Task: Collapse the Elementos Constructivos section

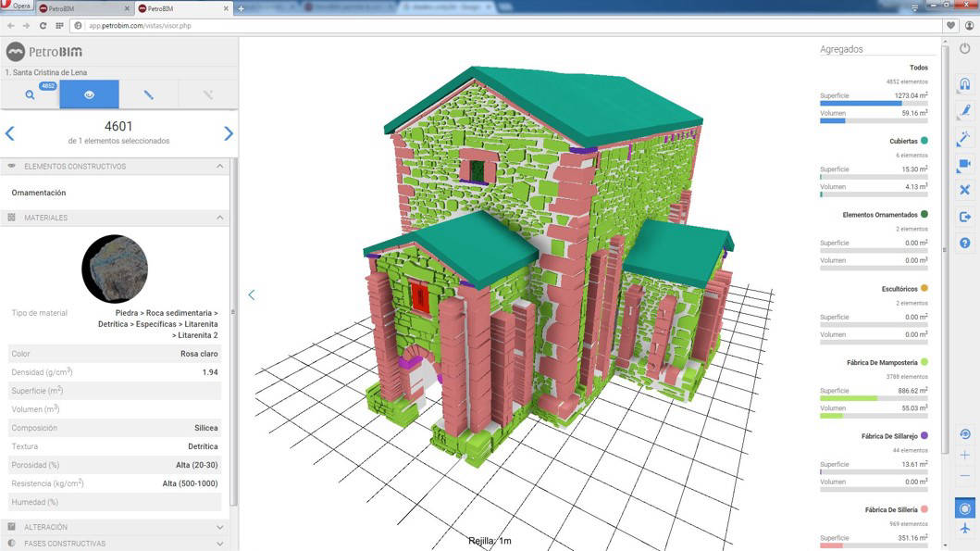Action: [x=219, y=167]
